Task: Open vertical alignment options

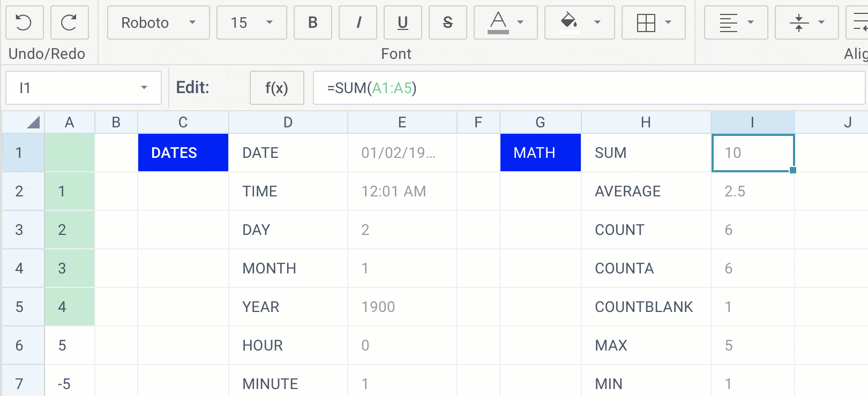Action: click(x=806, y=22)
